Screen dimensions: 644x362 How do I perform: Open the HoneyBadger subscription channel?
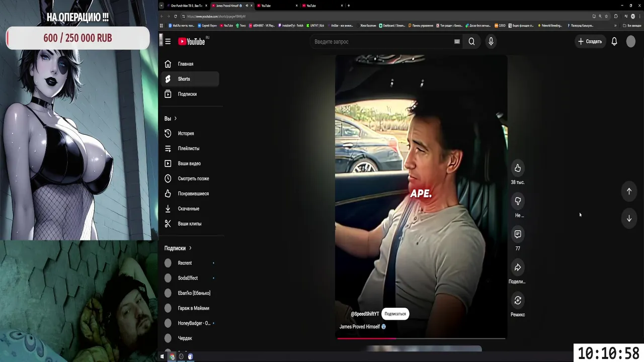pos(190,323)
